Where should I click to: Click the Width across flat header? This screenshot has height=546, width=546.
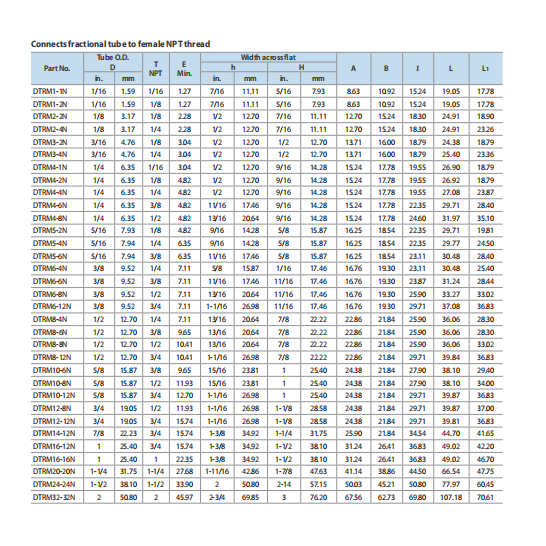[x=268, y=57]
